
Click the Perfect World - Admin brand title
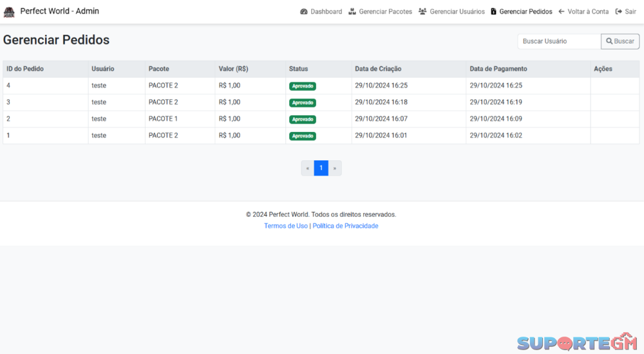point(59,11)
